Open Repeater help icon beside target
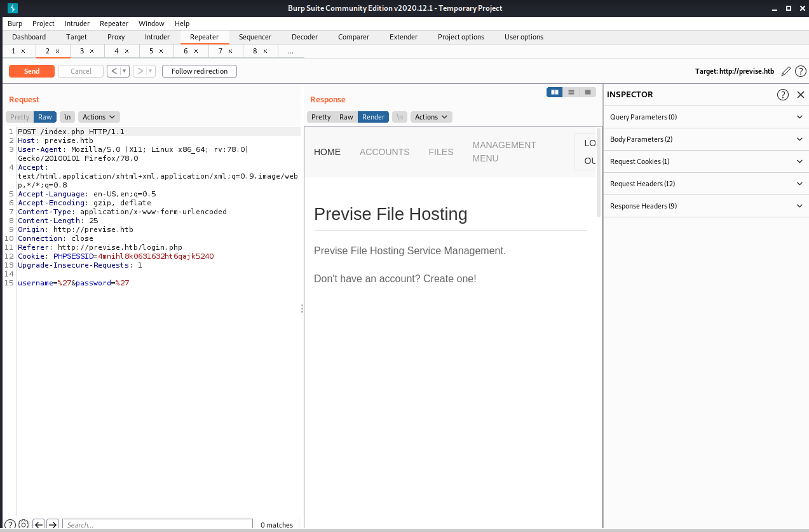809x532 pixels. [x=801, y=71]
